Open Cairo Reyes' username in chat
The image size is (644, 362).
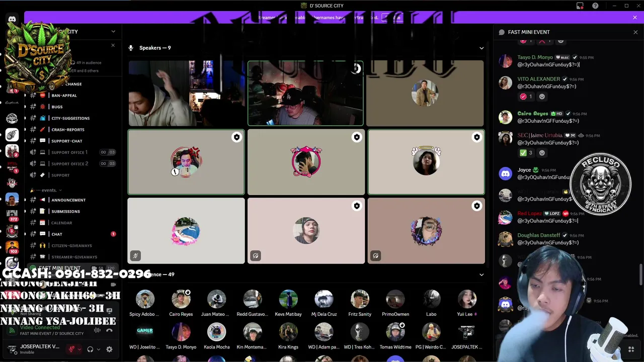pyautogui.click(x=532, y=114)
